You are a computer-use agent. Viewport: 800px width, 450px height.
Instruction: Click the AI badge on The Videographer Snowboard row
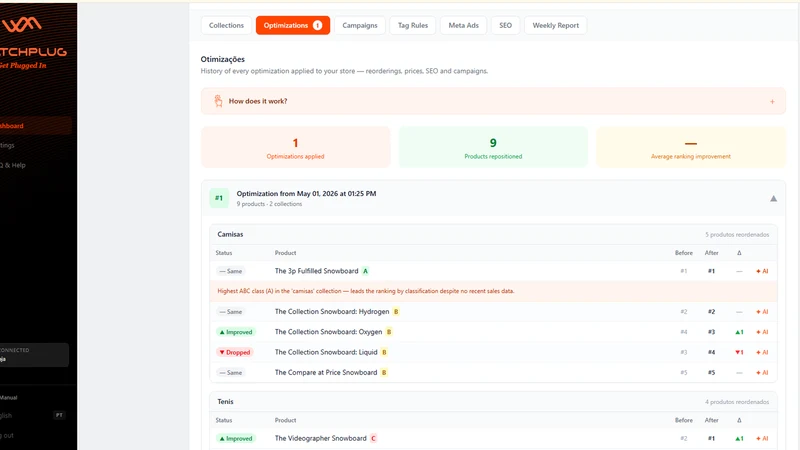click(x=762, y=439)
